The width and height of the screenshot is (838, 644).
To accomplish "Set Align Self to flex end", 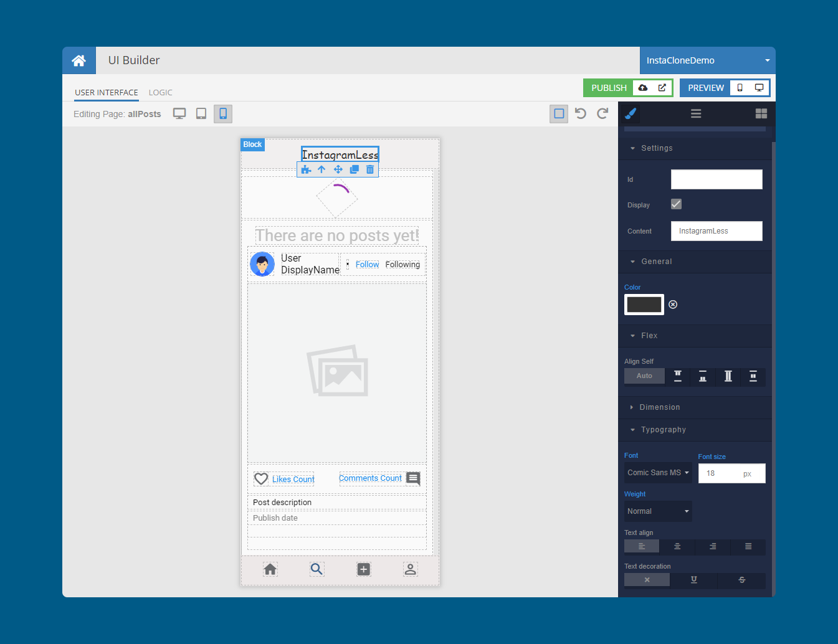I will click(703, 376).
